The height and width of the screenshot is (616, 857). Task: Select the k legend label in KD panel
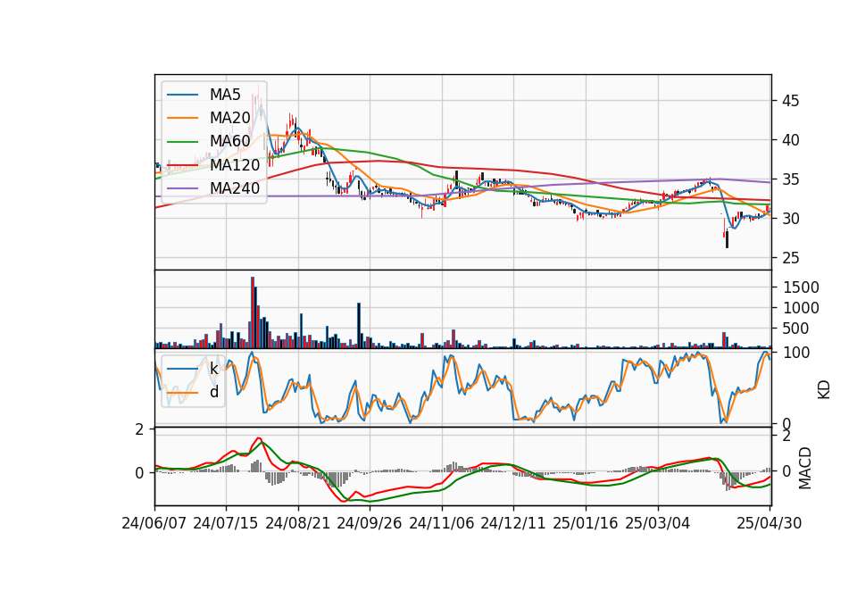tap(213, 369)
